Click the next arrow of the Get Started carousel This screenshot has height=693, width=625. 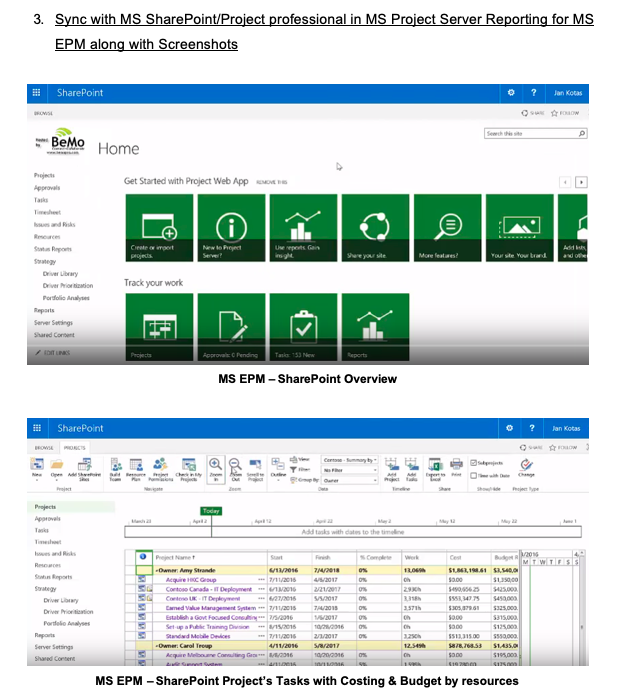[x=581, y=182]
